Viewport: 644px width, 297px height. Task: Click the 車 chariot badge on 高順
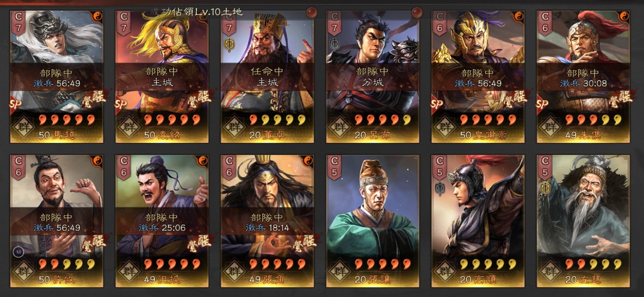[x=440, y=188]
